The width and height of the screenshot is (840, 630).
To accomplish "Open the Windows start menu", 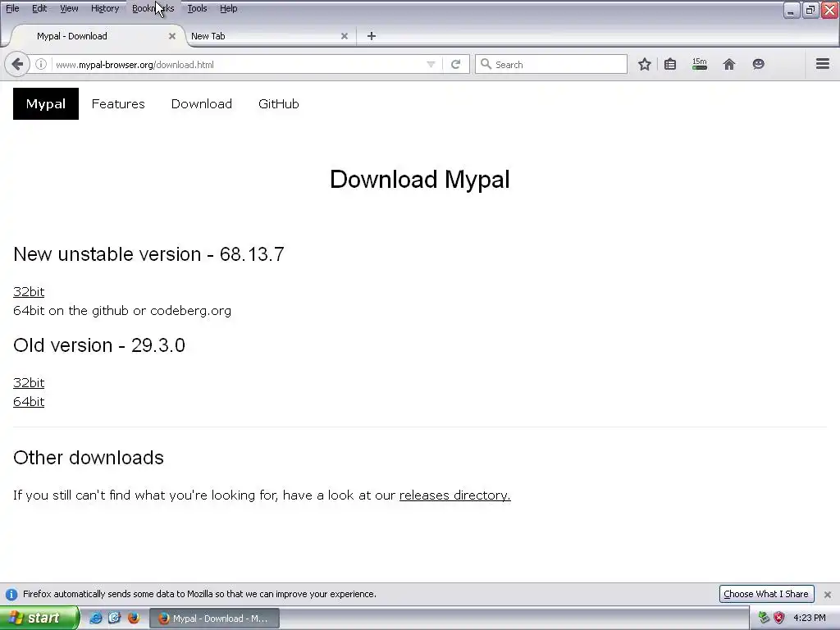I will [39, 618].
